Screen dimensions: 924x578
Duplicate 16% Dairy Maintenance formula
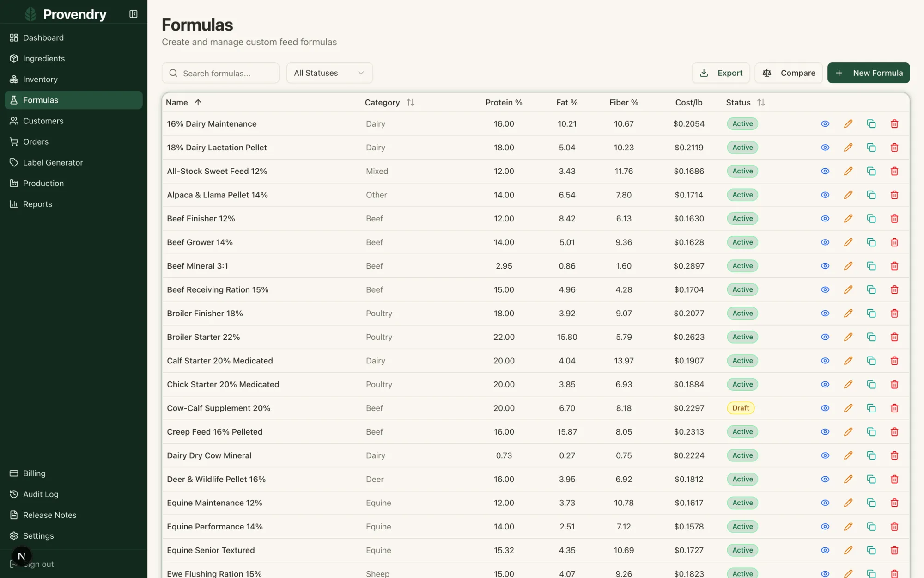coord(871,124)
